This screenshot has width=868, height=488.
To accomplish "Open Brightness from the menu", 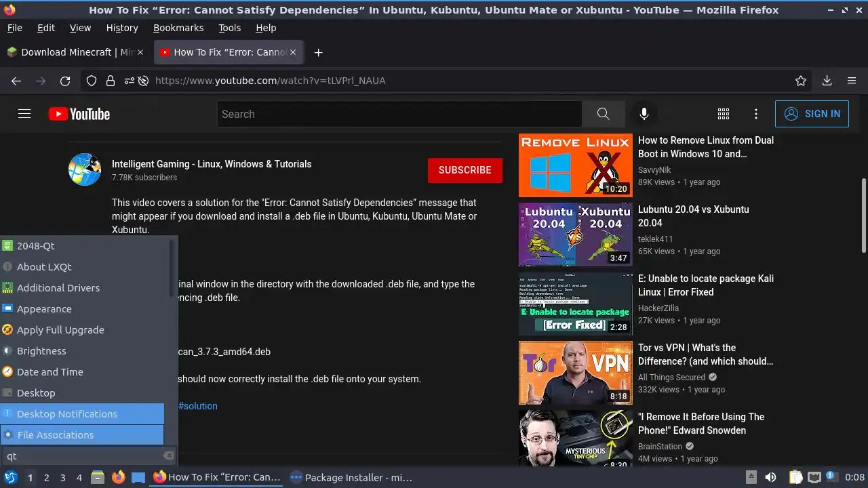I will click(x=83, y=351).
